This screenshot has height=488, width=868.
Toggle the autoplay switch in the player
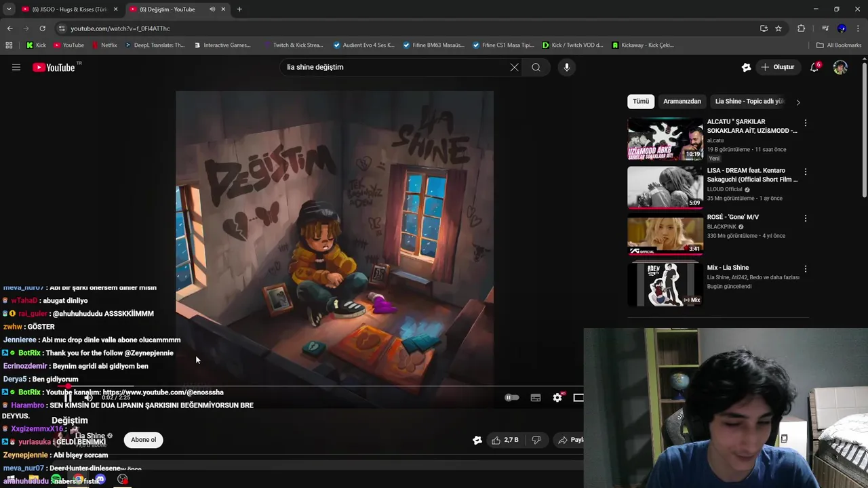[512, 398]
